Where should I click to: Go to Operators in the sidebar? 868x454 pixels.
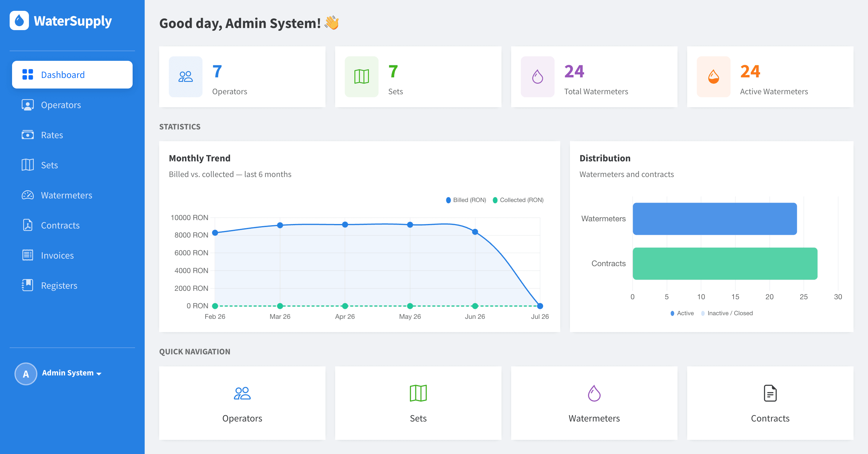(72, 105)
